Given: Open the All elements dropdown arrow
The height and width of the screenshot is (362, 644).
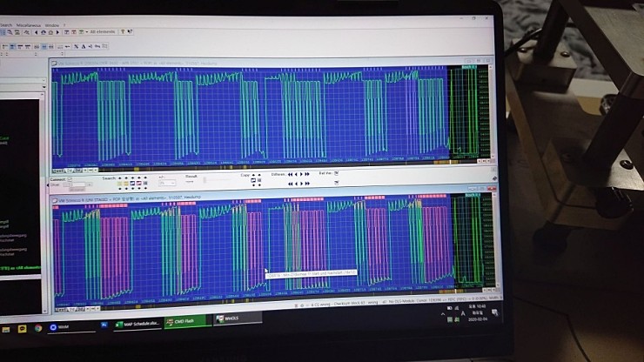Looking at the screenshot, I should tap(87, 32).
